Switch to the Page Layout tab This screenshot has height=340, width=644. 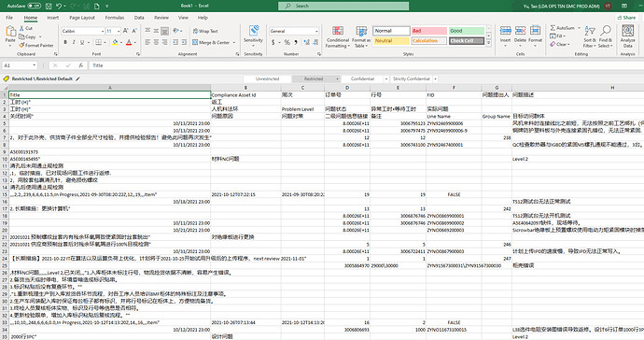[82, 18]
